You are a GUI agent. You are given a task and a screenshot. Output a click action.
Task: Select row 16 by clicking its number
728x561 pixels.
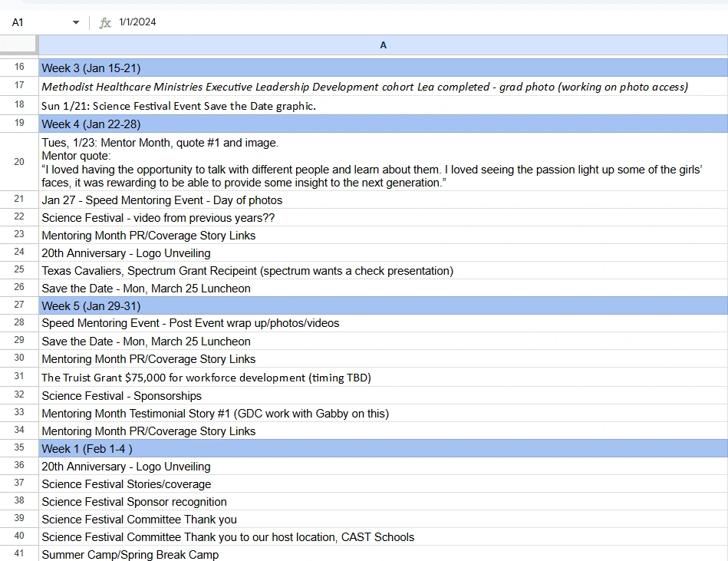click(x=19, y=68)
